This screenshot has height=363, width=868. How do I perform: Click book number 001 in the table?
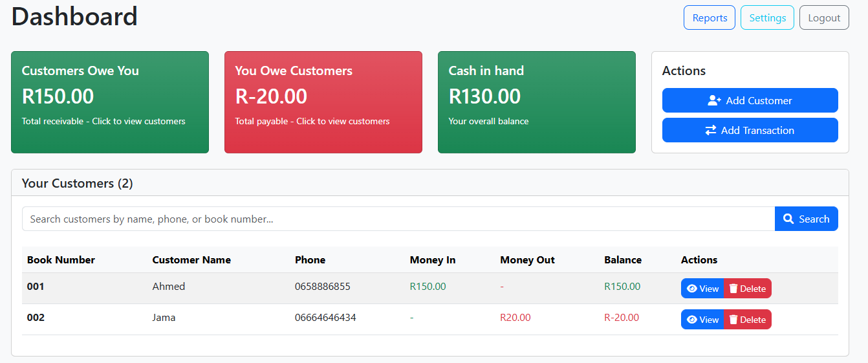pos(36,287)
